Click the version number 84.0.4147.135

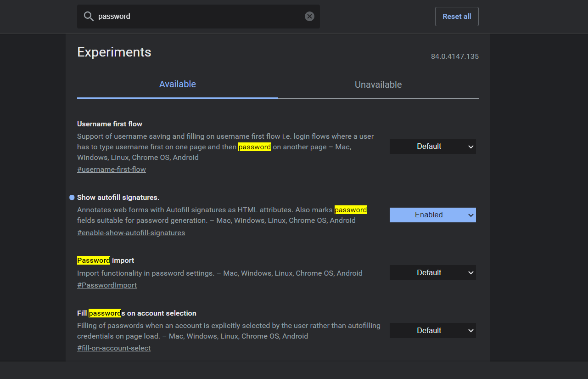click(x=454, y=57)
